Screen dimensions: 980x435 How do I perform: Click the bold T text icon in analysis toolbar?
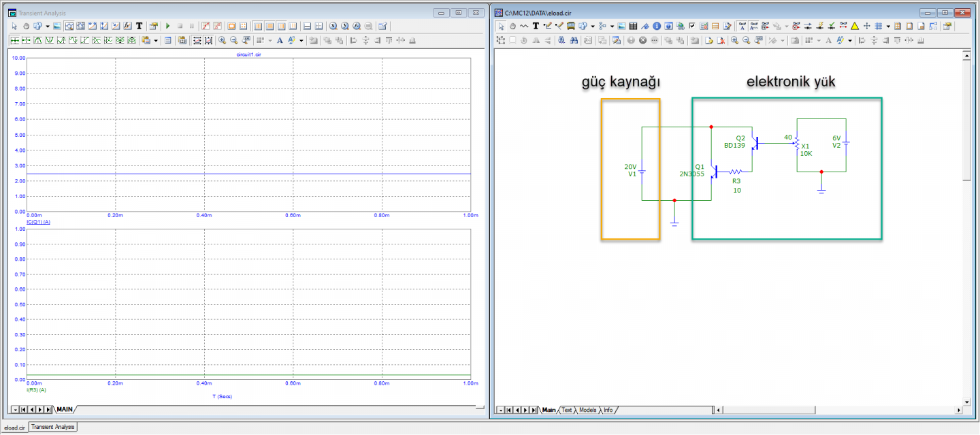(x=140, y=26)
